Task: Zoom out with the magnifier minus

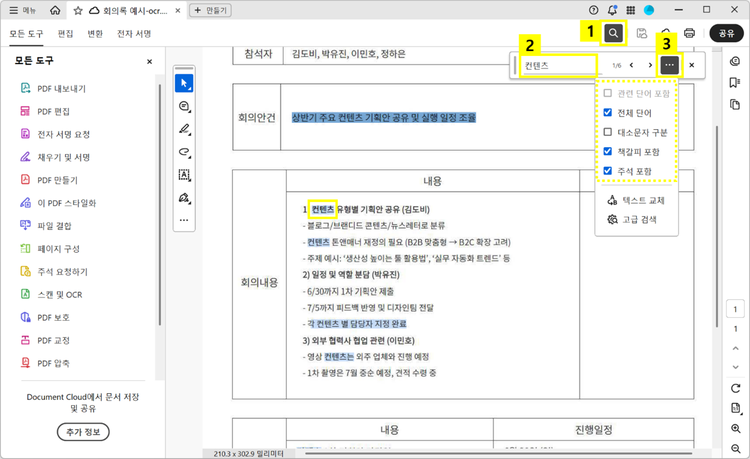Action: [x=736, y=448]
